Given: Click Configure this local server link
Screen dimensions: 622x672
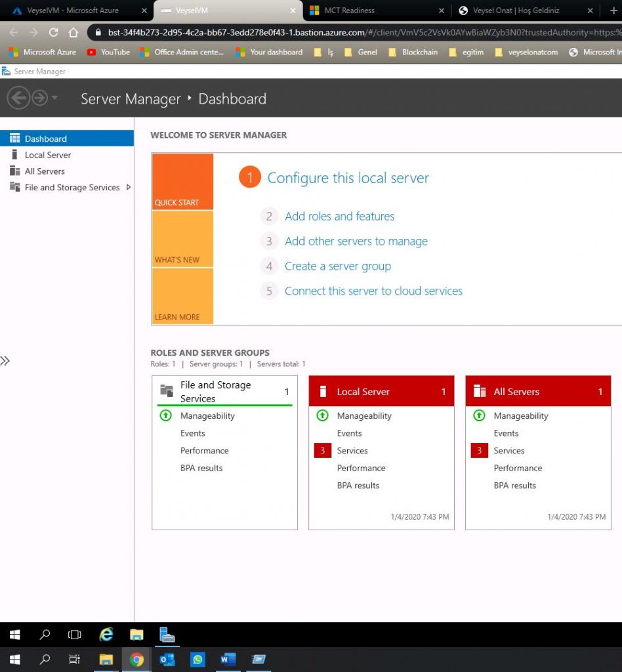Looking at the screenshot, I should pos(348,178).
